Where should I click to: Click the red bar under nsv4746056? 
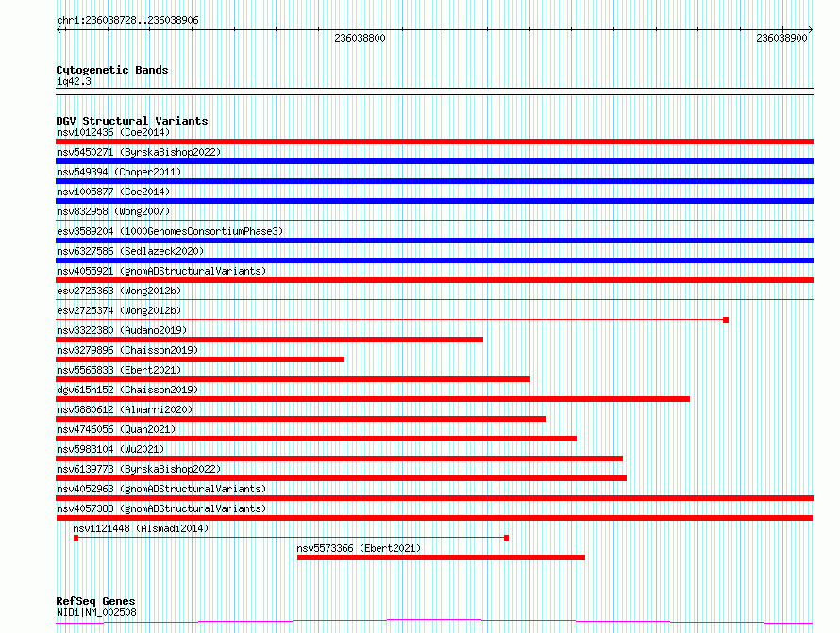pos(316,439)
